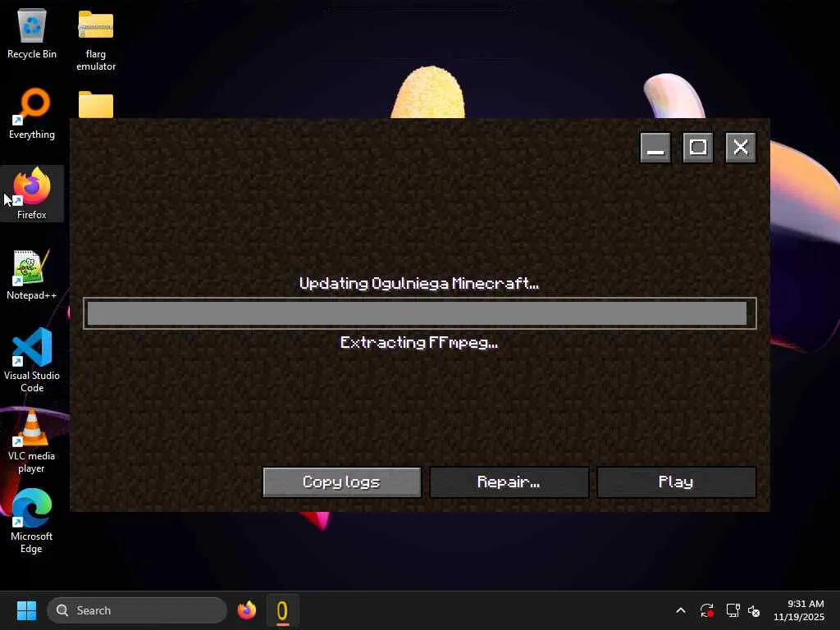Maximize the Minecraft launcher window
Viewport: 840px width, 630px height.
click(x=698, y=148)
